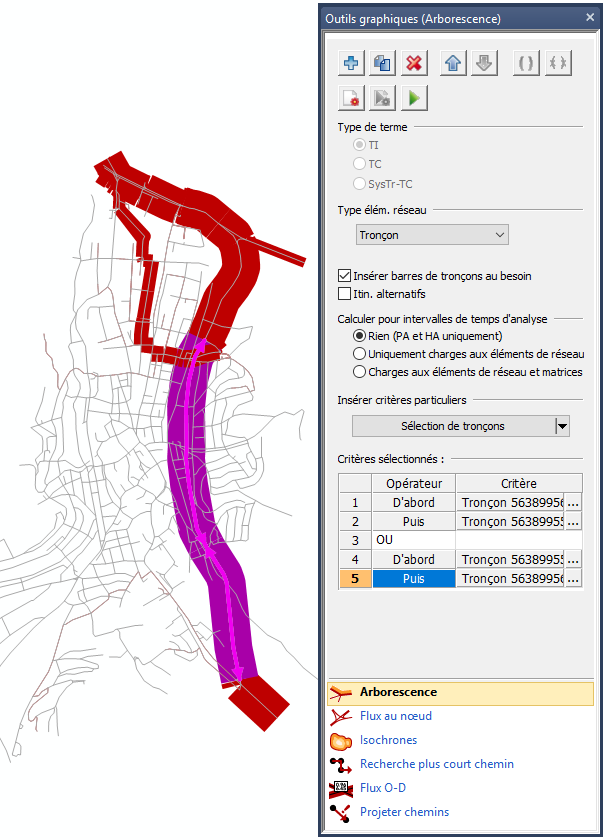Click the green play execute icon

[414, 97]
